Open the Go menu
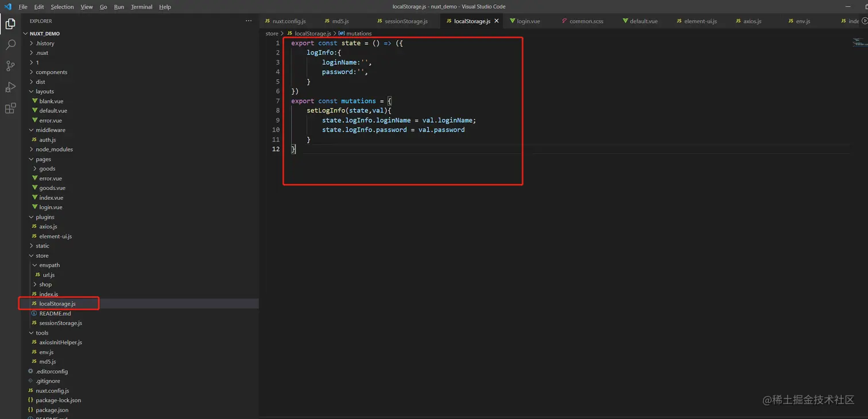 (103, 7)
